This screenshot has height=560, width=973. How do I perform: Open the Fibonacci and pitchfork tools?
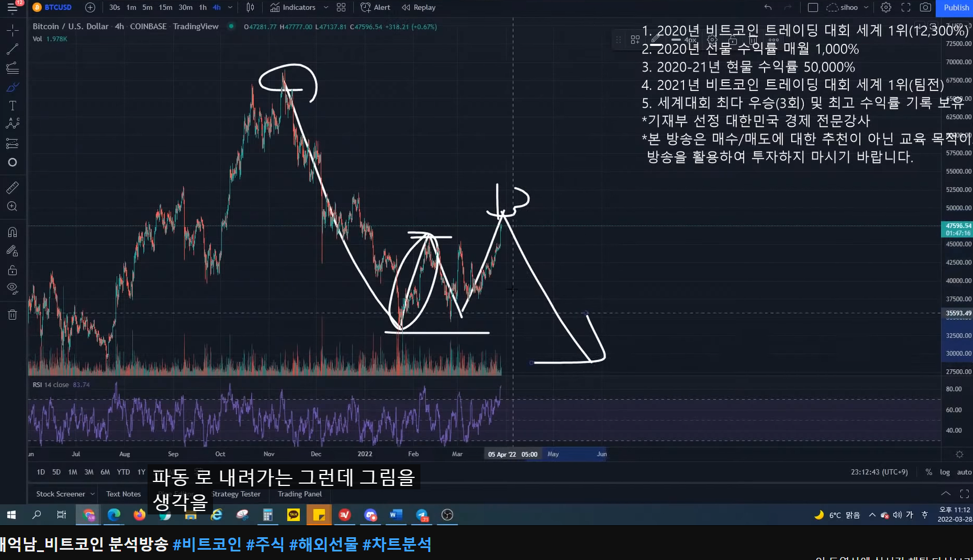(13, 68)
